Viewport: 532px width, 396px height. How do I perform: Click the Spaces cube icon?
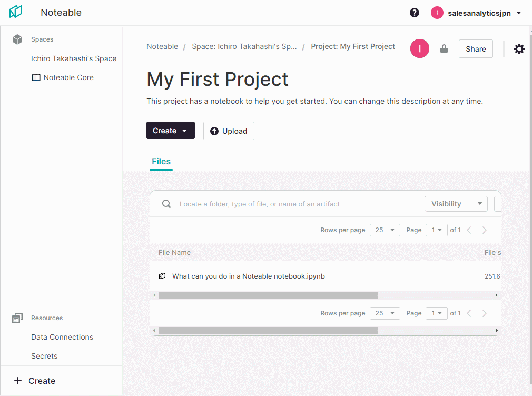point(17,39)
